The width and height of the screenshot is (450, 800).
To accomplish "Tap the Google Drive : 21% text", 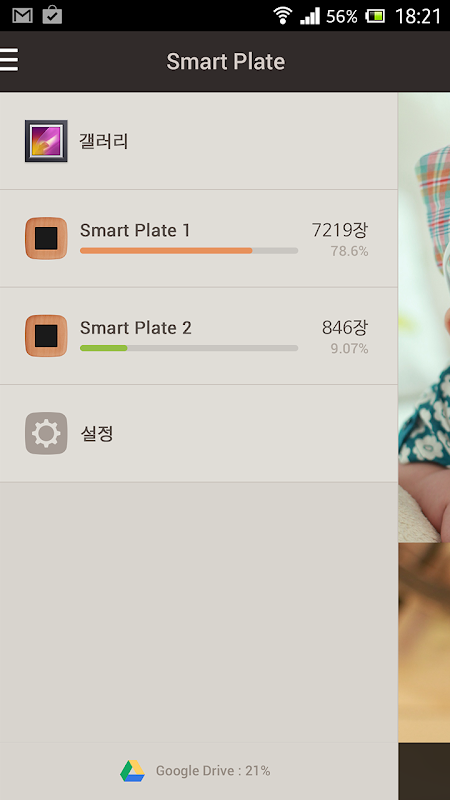I will (213, 770).
